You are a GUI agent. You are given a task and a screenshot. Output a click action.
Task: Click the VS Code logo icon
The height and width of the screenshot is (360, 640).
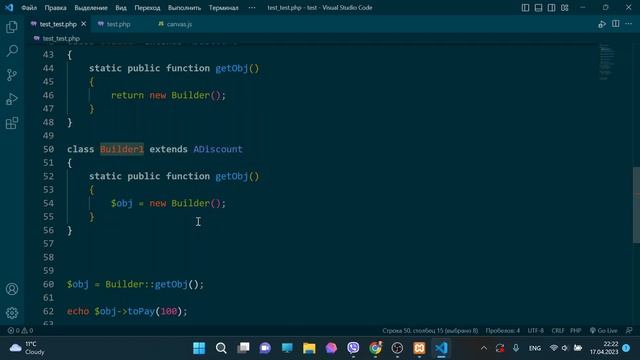9,7
